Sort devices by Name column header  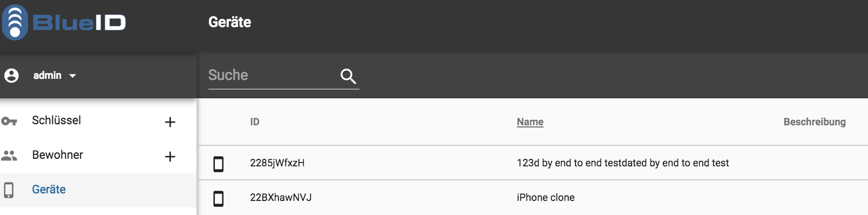pyautogui.click(x=530, y=122)
